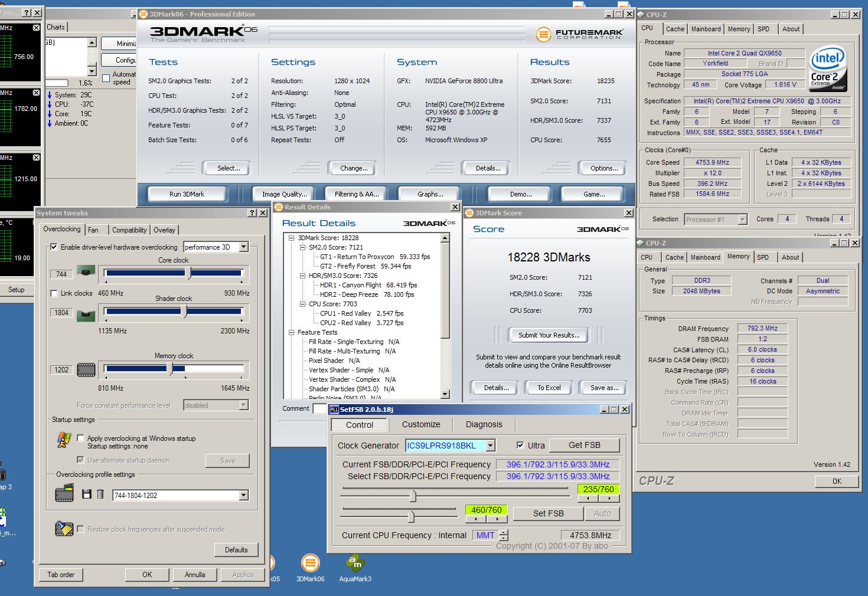Click the restore clock frequencies broom icon

64,528
